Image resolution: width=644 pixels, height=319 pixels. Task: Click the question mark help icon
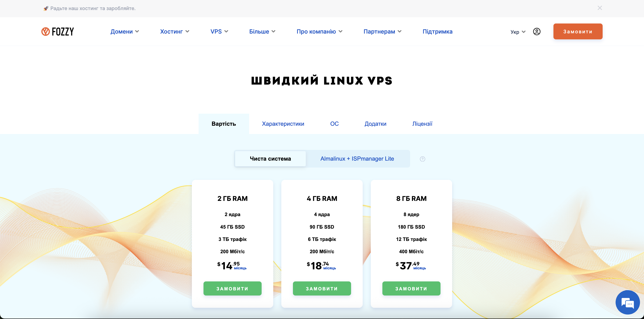pos(422,159)
